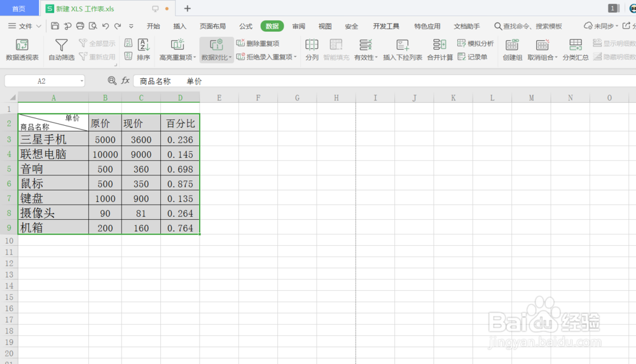Open a new tab with plus button
Screen dimensions: 636x364
click(x=188, y=8)
